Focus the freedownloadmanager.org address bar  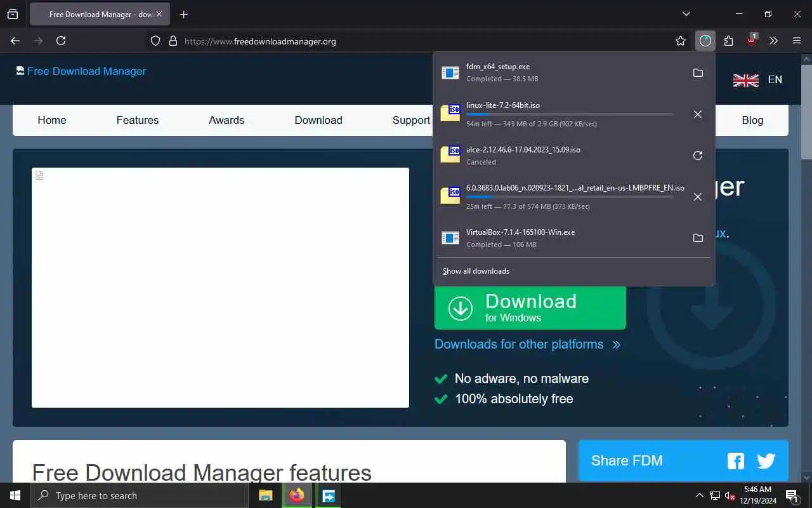(x=419, y=41)
